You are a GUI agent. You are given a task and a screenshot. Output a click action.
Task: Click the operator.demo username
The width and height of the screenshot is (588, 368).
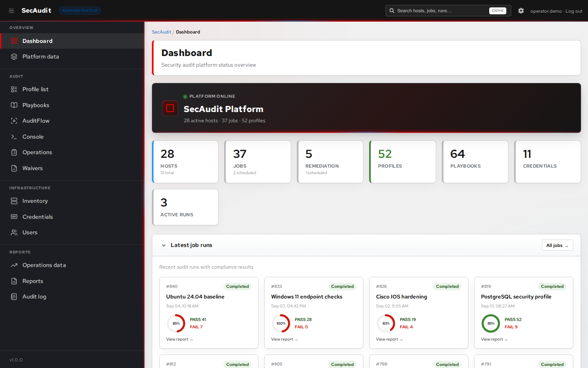click(x=546, y=11)
